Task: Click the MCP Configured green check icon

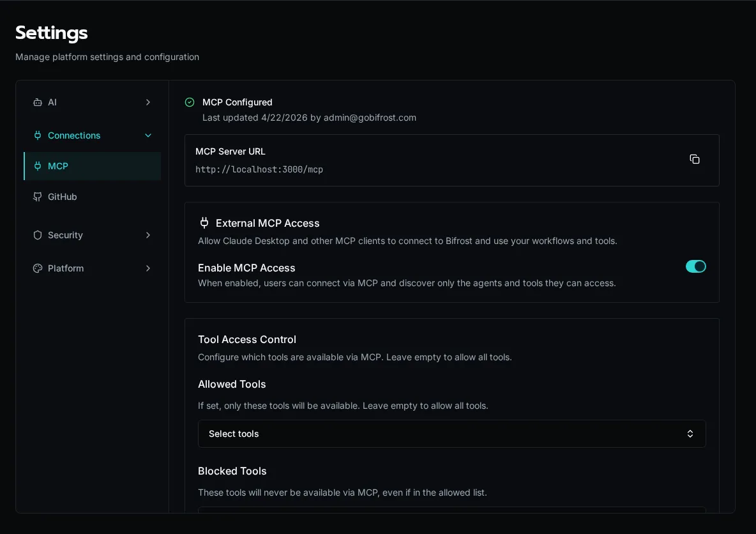Action: tap(190, 102)
